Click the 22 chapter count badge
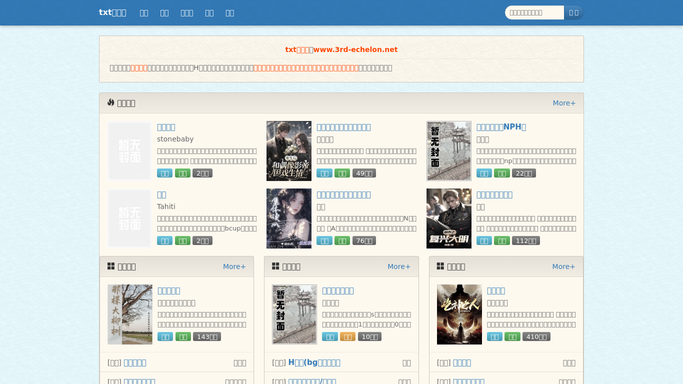 point(524,173)
